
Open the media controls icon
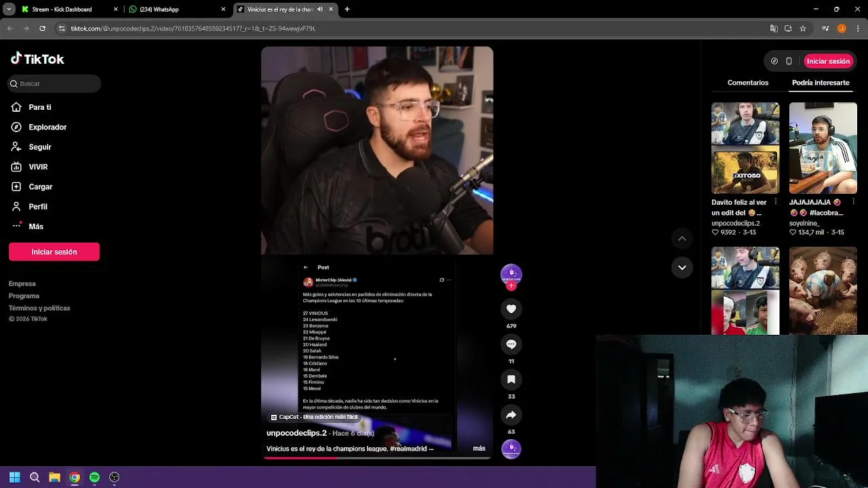(825, 28)
